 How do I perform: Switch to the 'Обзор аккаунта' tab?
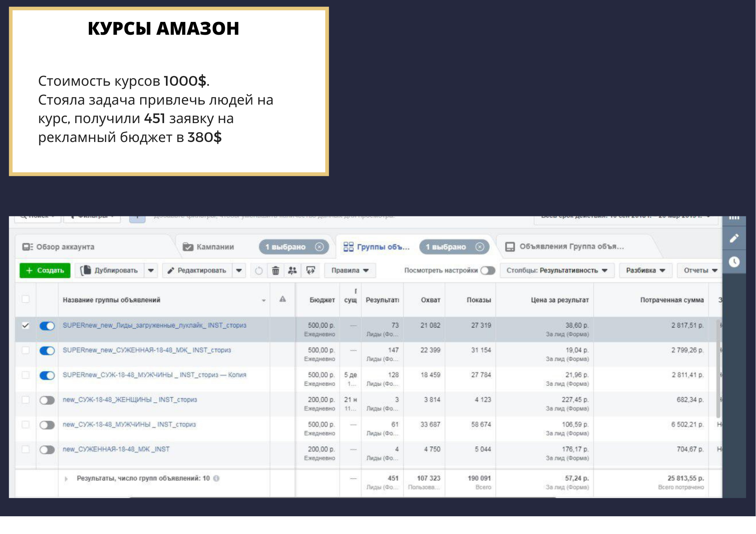[x=59, y=247]
